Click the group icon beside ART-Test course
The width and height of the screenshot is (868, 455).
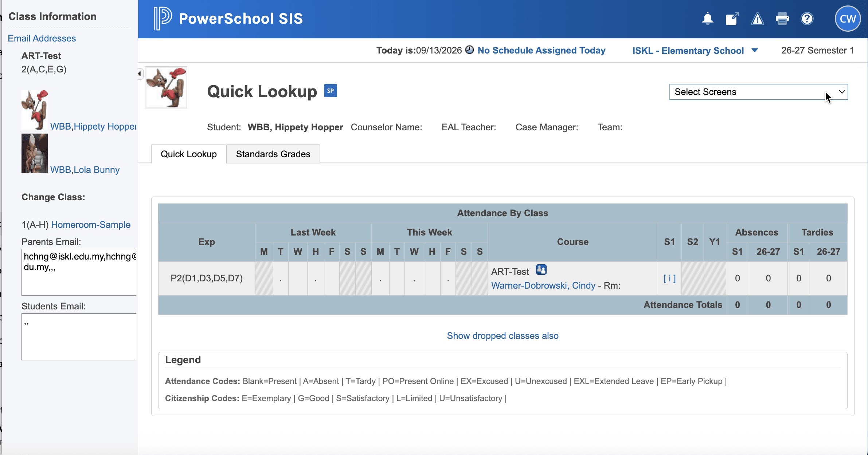[x=541, y=270]
